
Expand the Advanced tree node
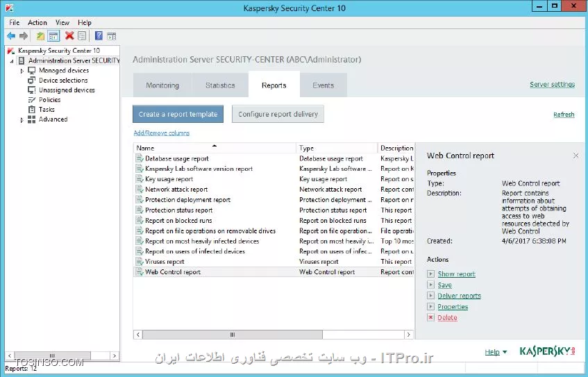pyautogui.click(x=22, y=119)
